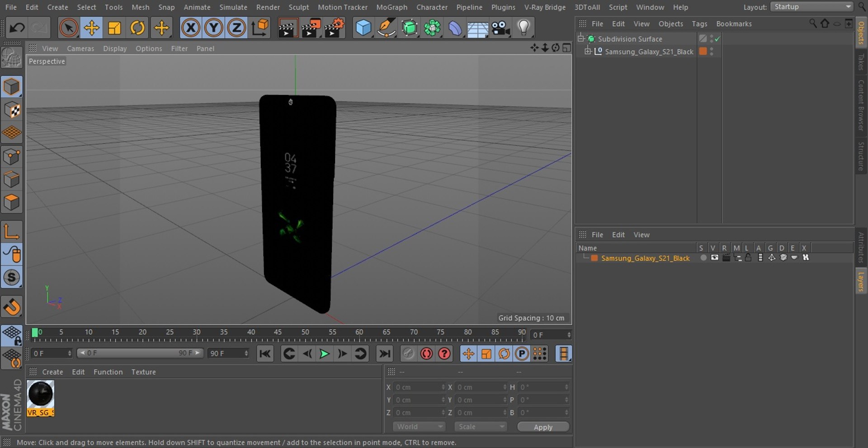Open the World coordinate dropdown

click(419, 427)
